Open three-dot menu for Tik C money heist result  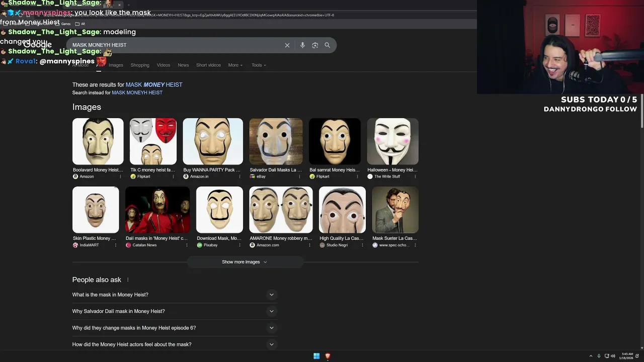pos(174,176)
